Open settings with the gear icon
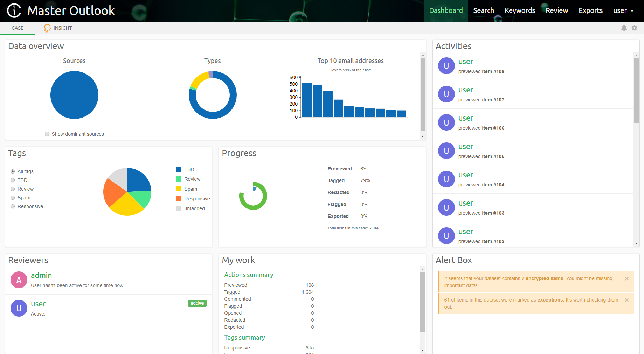644x354 pixels. coord(634,28)
